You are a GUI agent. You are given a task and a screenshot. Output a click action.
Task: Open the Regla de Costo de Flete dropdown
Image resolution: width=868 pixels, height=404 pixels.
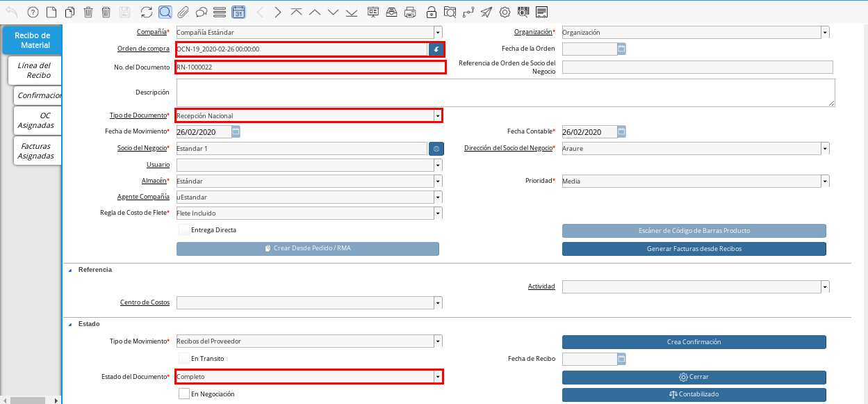[438, 213]
